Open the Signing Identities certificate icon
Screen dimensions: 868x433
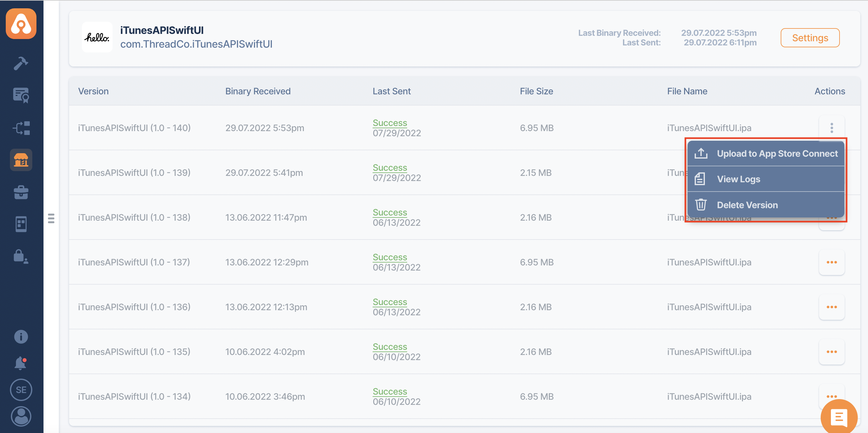[x=21, y=95]
